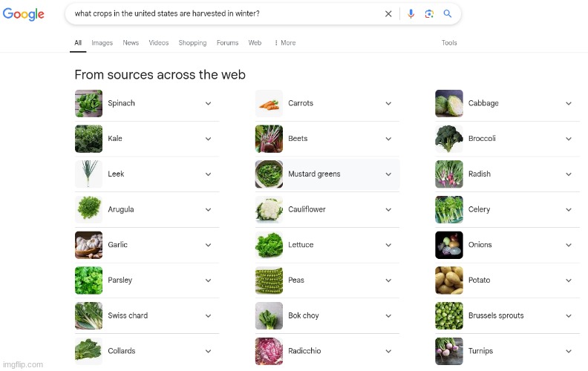Click inside the search query field

pyautogui.click(x=223, y=14)
